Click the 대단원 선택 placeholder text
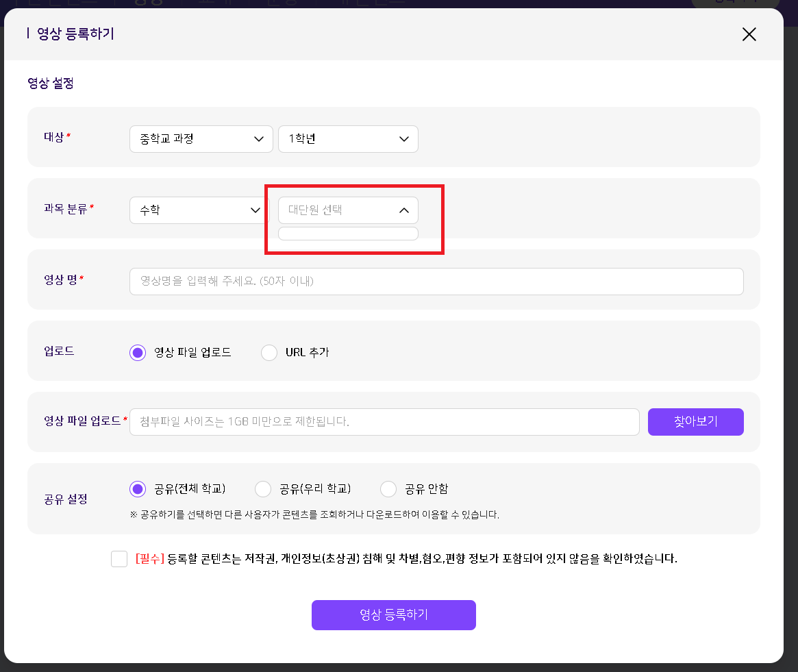Screen dimensions: 798x672 pyautogui.click(x=315, y=210)
